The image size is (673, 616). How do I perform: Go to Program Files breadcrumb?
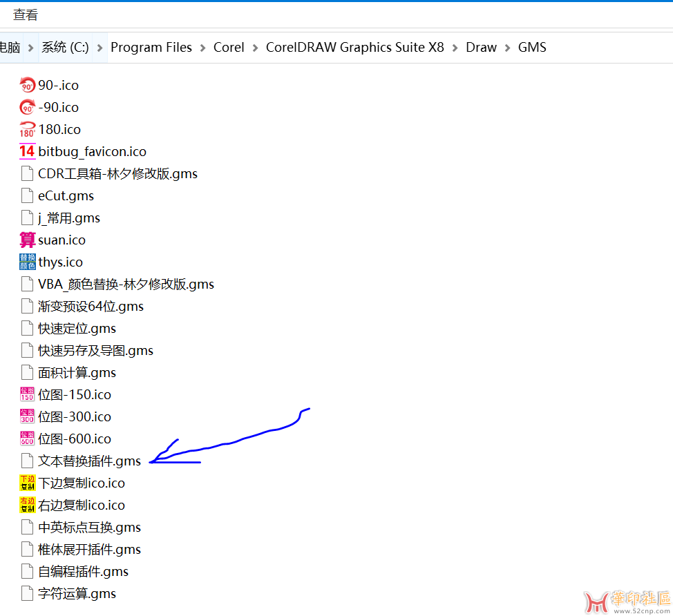coord(151,47)
